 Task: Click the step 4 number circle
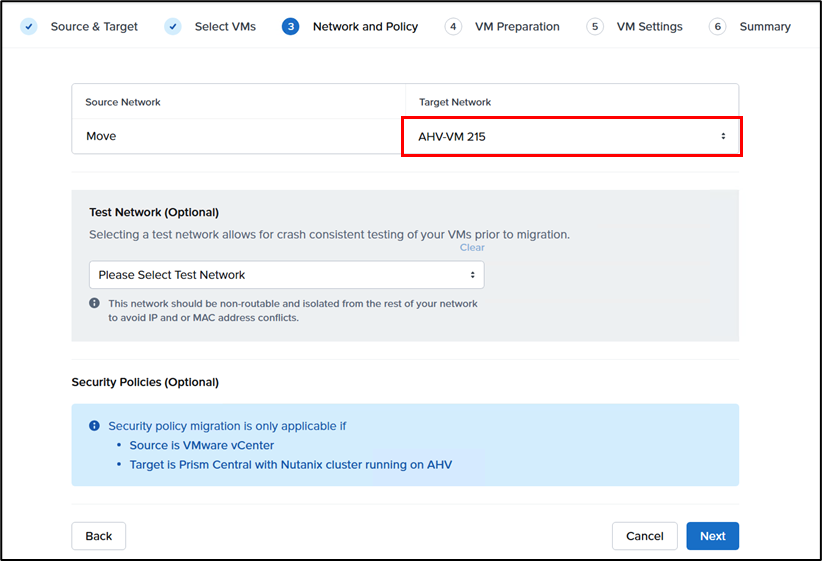coord(453,26)
